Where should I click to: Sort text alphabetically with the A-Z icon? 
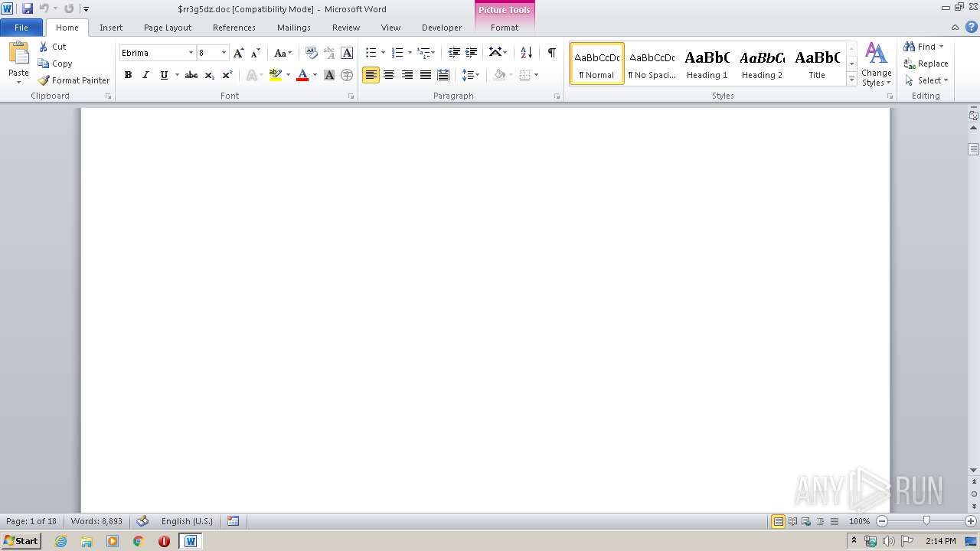click(x=526, y=53)
